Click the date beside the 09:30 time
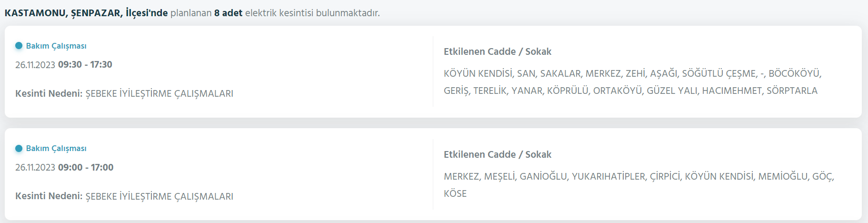 (x=35, y=65)
